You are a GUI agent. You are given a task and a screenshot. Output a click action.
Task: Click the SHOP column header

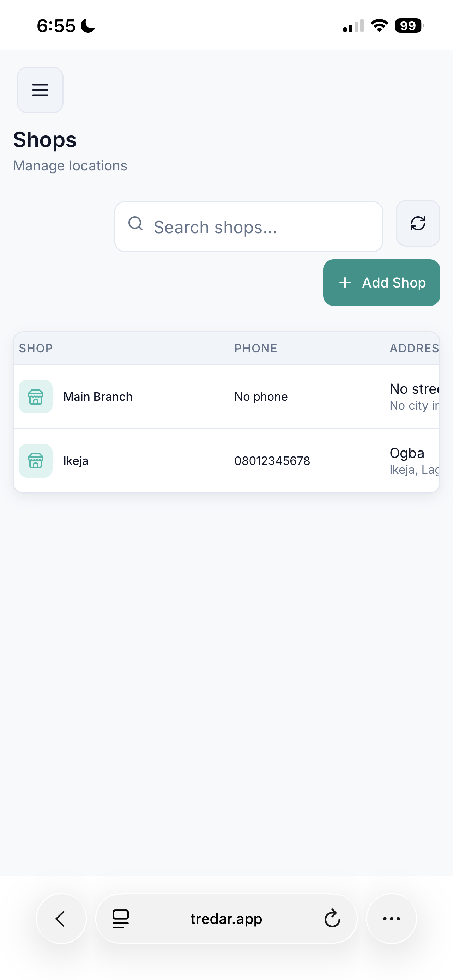(x=35, y=348)
